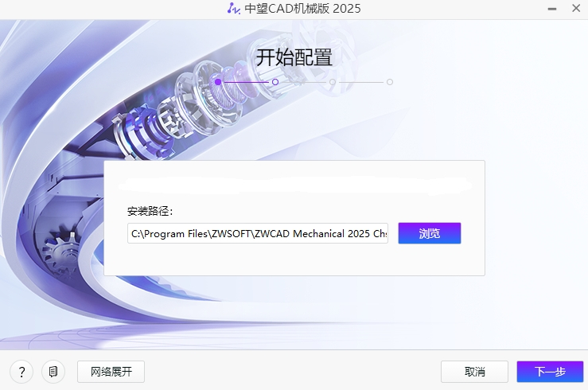Click the 中望CAD机械版 2025 window title
The width and height of the screenshot is (588, 390).
point(302,9)
